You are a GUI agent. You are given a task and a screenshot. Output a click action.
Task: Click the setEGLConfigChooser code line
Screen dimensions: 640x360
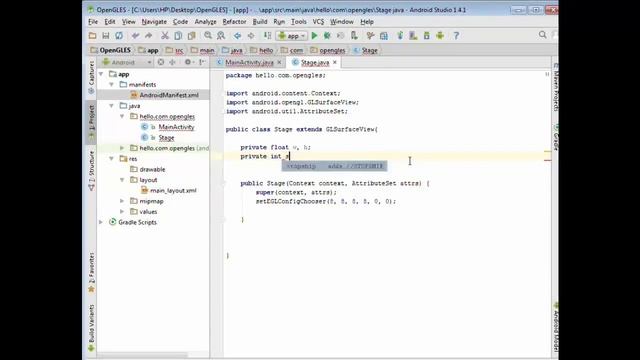point(326,201)
